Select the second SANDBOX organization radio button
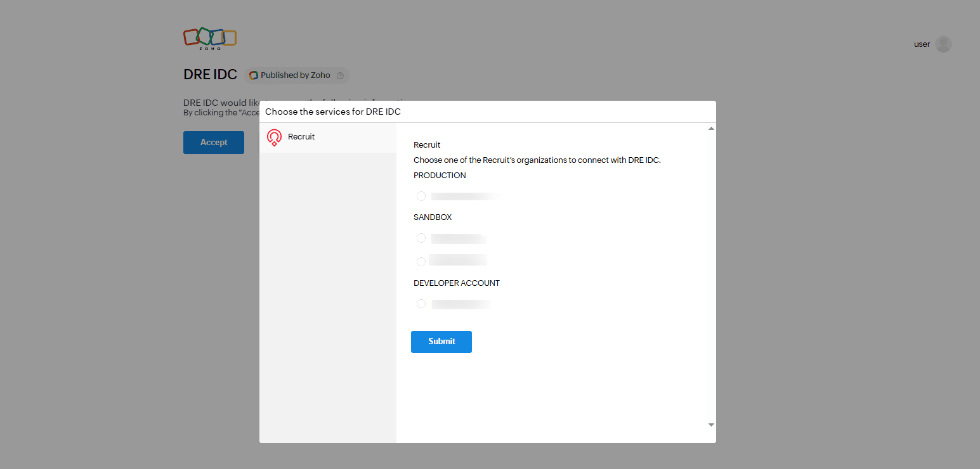This screenshot has height=469, width=980. pyautogui.click(x=421, y=261)
